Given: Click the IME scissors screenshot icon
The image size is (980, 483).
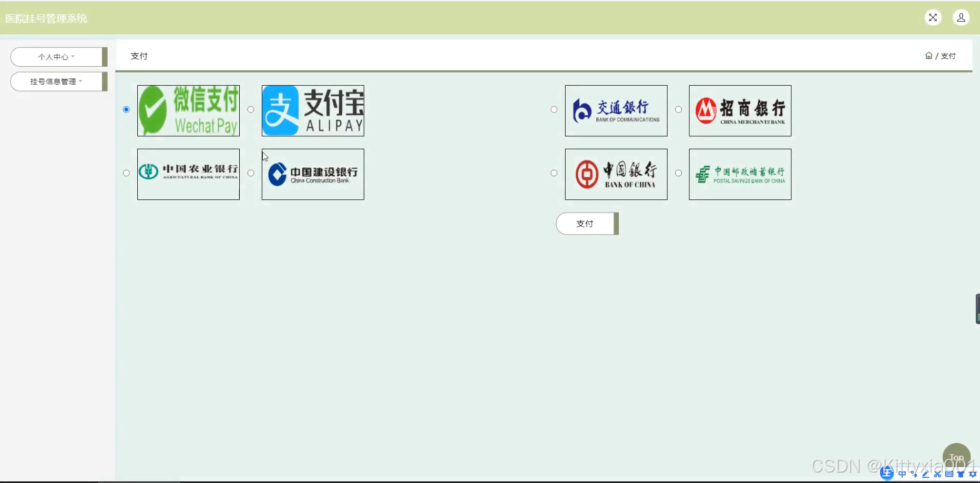Looking at the screenshot, I should [x=937, y=474].
